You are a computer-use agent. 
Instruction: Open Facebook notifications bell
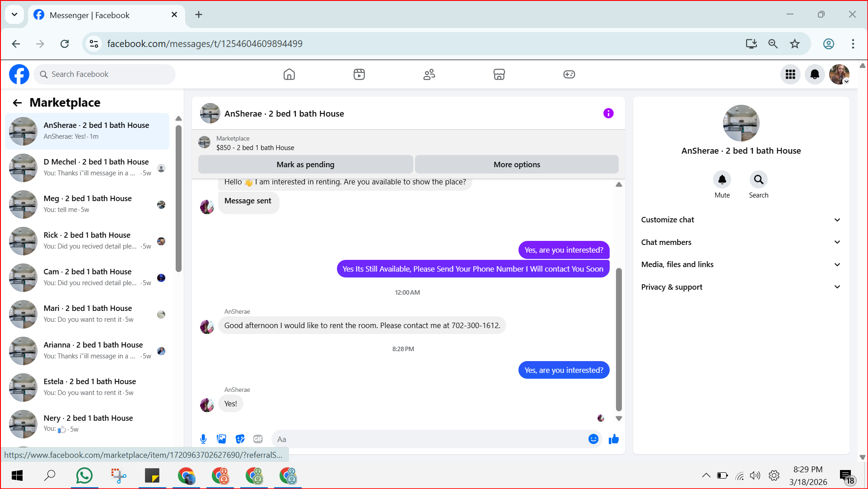click(815, 74)
